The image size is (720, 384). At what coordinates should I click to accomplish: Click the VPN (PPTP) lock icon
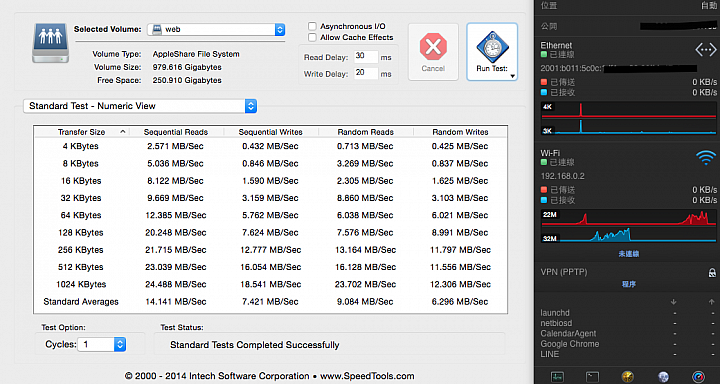(712, 273)
